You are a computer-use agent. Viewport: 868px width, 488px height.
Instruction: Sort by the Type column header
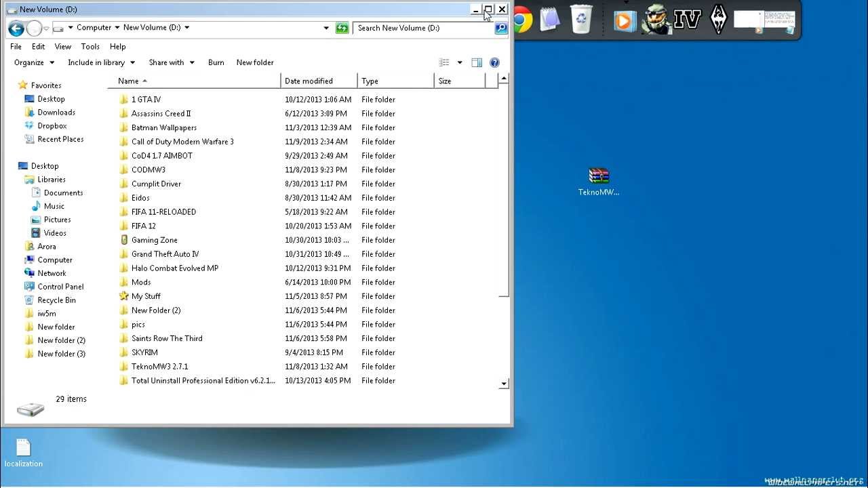395,81
